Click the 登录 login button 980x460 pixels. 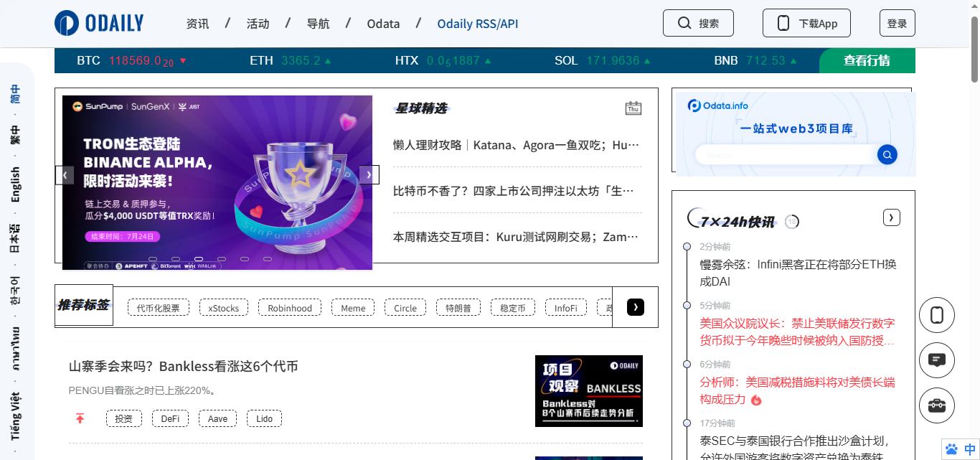click(x=897, y=23)
